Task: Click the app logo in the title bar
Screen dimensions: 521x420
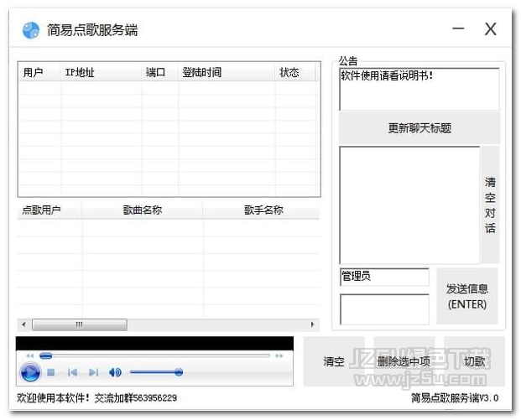Action: tap(30, 30)
